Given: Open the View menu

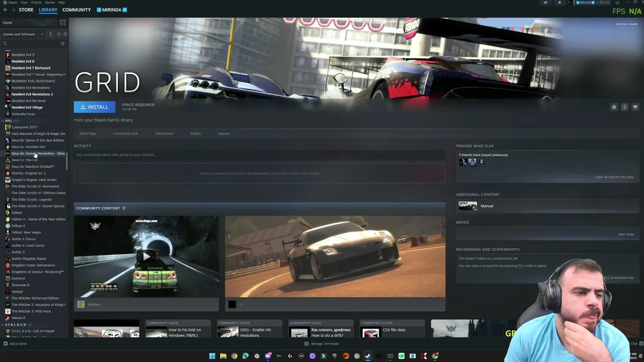Looking at the screenshot, I should click(x=24, y=3).
